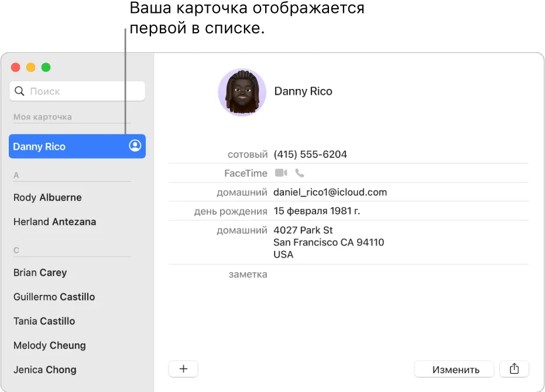Click the заметка note field
Viewport: 545px width, 392px height.
[x=248, y=274]
